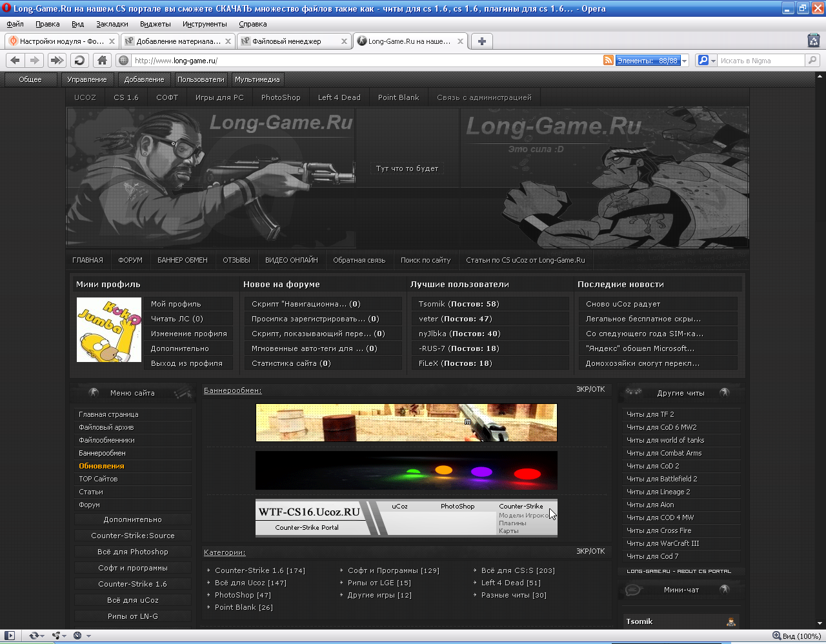This screenshot has width=826, height=644.
Task: Expand Opera Unite status bar dropdown arrow
Action: [x=65, y=636]
